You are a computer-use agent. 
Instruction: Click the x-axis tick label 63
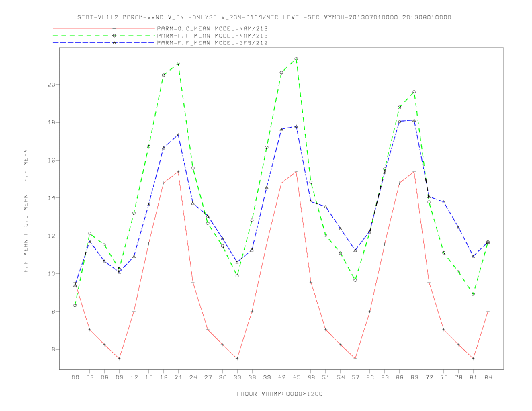385,377
